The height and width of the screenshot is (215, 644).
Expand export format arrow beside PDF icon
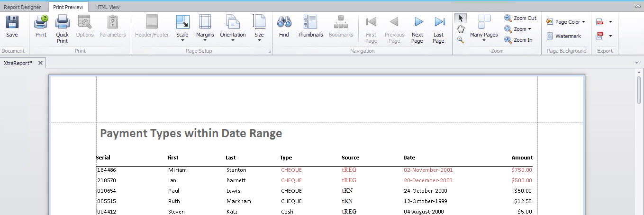(610, 22)
